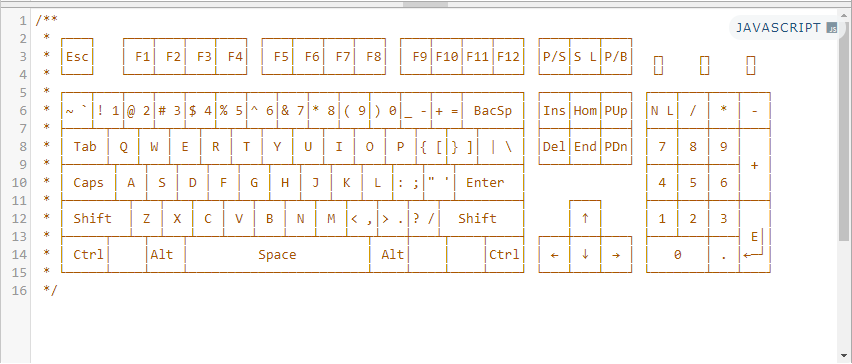
Task: Click the JAVASCRIPT language badge label
Action: [x=778, y=28]
